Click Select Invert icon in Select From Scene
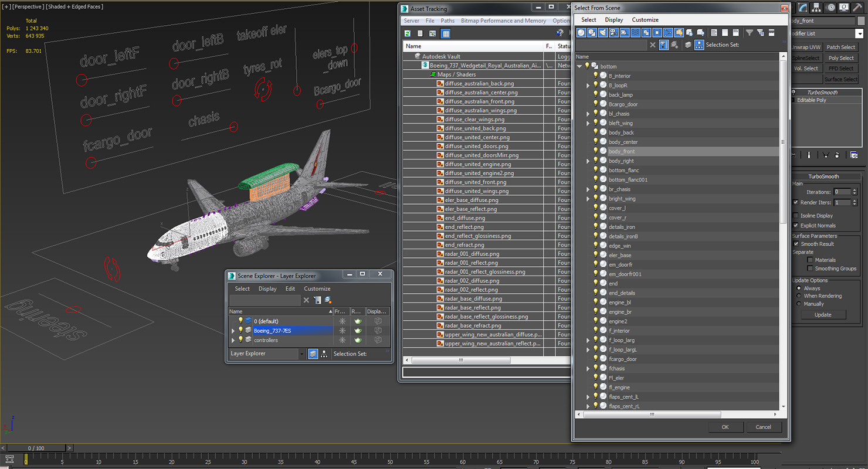Viewport: 868px width, 469px height. [x=736, y=33]
